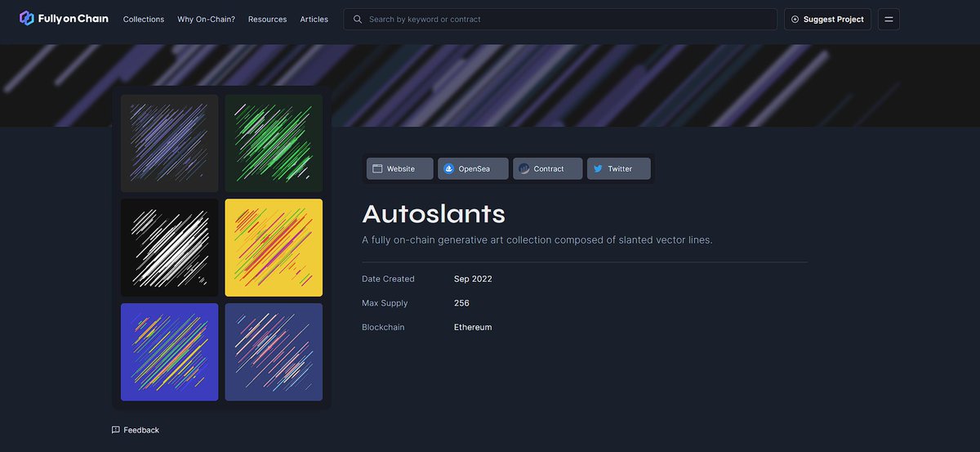The image size is (980, 452).
Task: Open the Articles page
Action: click(314, 19)
